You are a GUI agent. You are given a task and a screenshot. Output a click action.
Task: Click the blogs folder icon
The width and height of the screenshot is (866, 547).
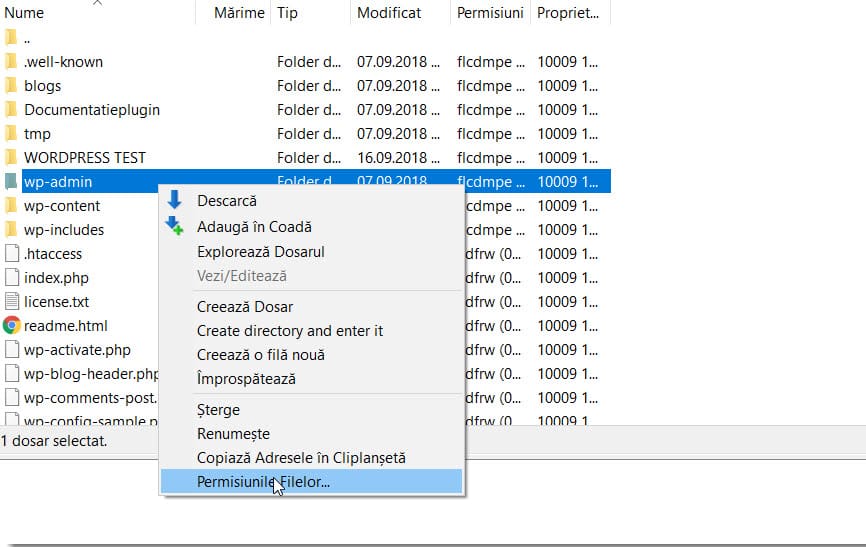tap(11, 85)
